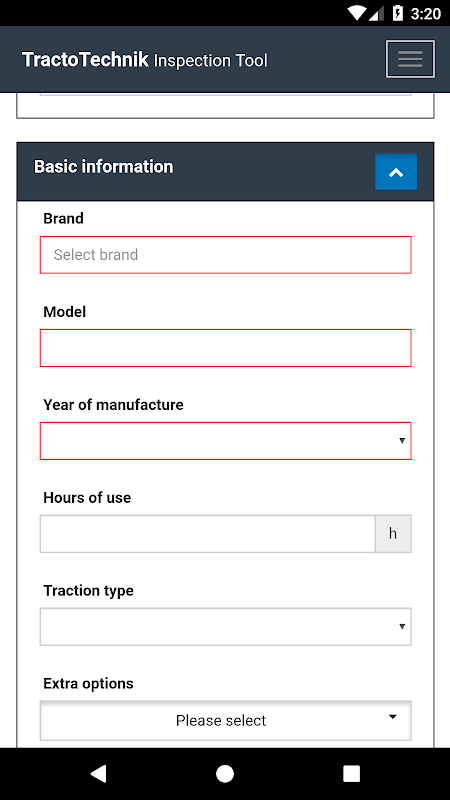Click the h unit addon box

[393, 534]
